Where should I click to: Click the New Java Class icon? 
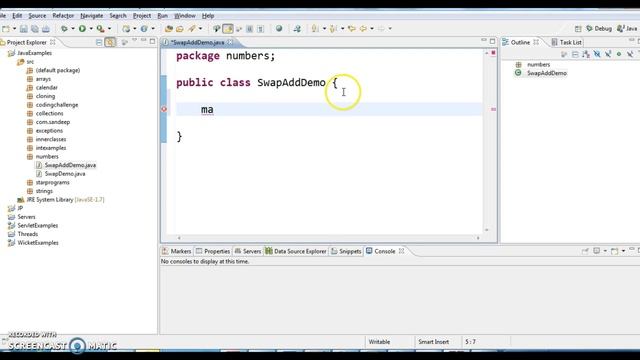point(144,29)
